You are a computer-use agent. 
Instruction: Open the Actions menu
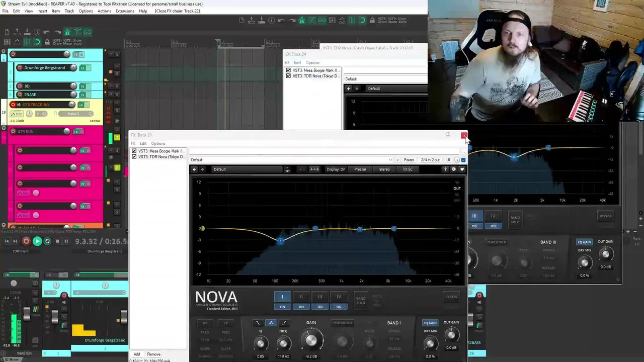point(104,11)
